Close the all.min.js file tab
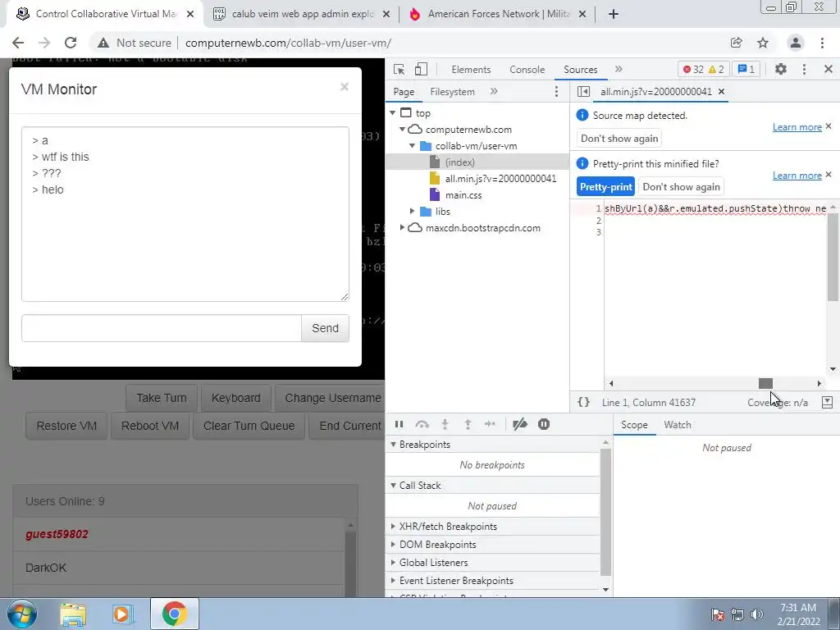 [722, 92]
